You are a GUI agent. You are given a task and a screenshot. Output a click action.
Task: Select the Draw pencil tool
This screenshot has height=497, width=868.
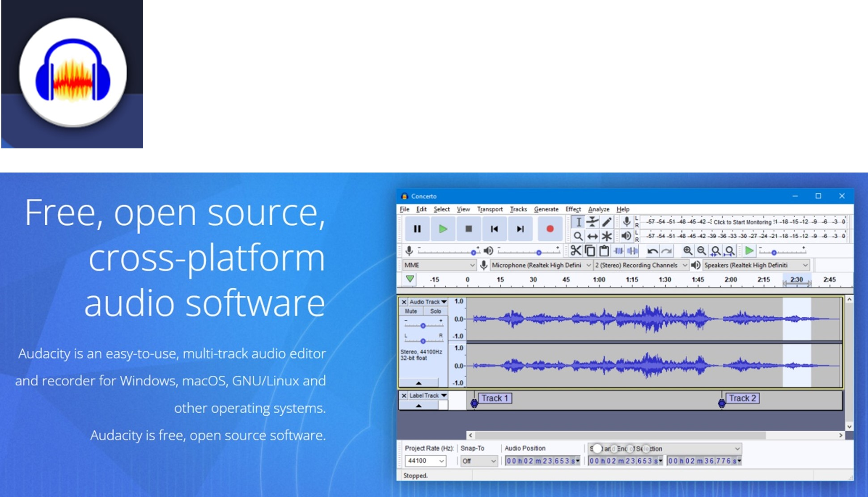[607, 222]
